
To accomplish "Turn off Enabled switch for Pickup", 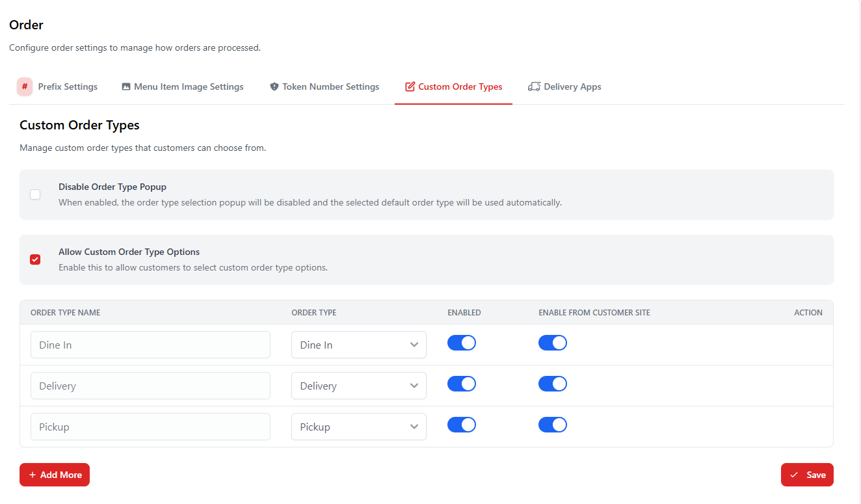I will [x=462, y=425].
